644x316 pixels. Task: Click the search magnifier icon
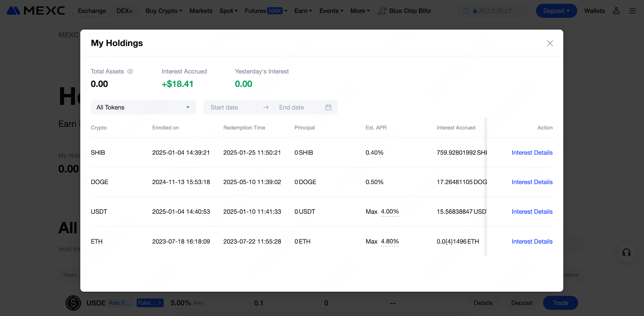pos(466,11)
